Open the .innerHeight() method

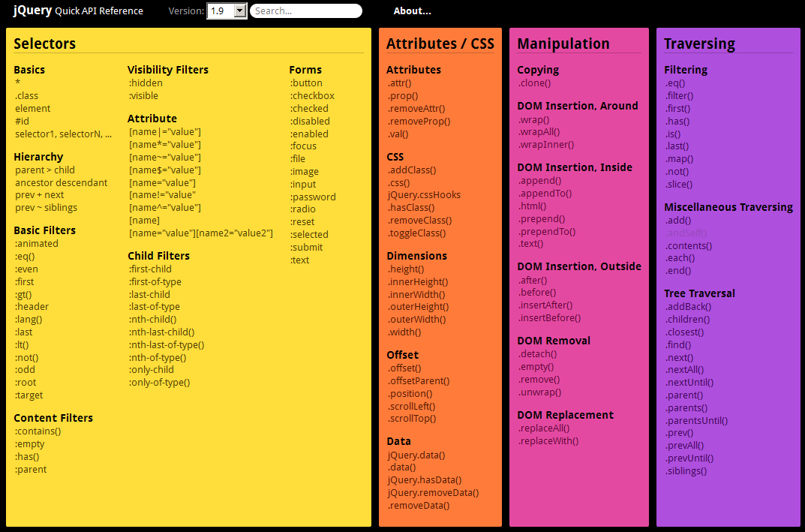(x=418, y=281)
